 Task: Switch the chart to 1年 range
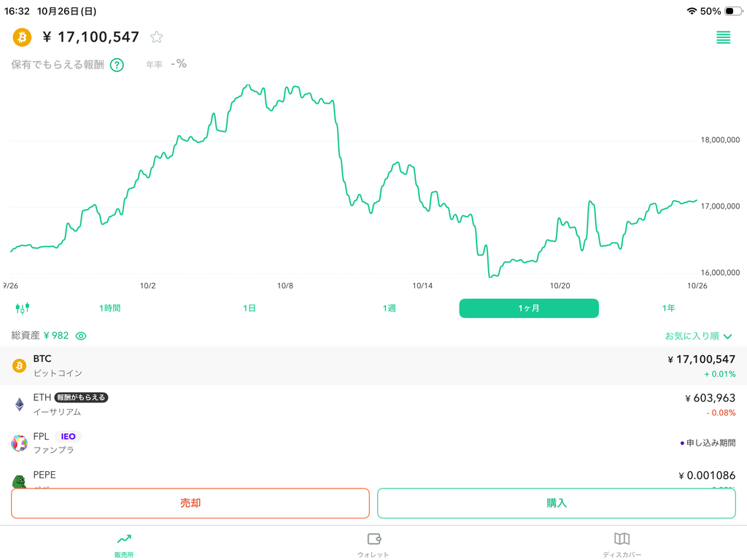[668, 308]
